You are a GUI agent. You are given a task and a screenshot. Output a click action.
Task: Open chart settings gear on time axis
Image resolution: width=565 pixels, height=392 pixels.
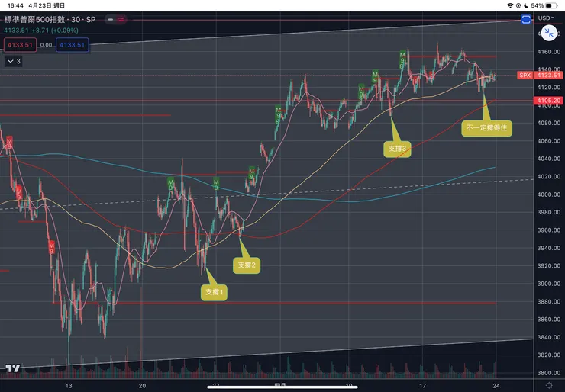click(x=549, y=386)
